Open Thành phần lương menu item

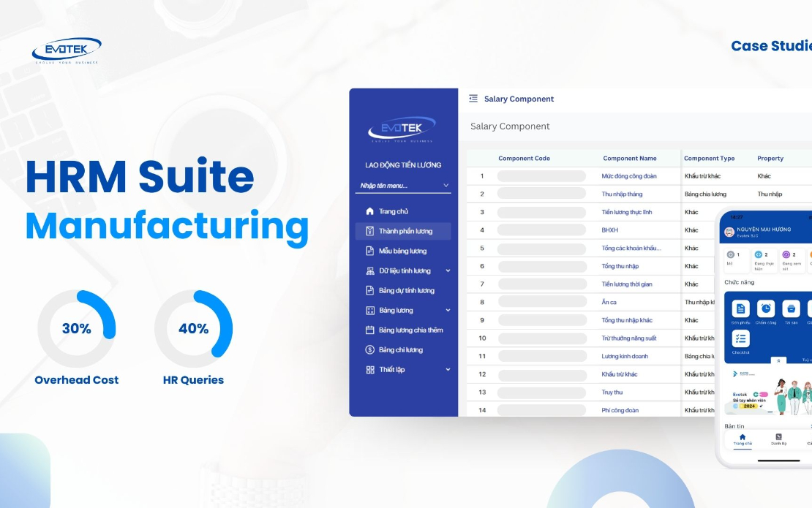403,231
